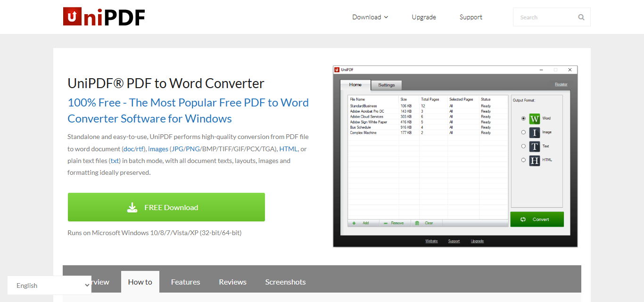Select the Word output format radio

[523, 119]
